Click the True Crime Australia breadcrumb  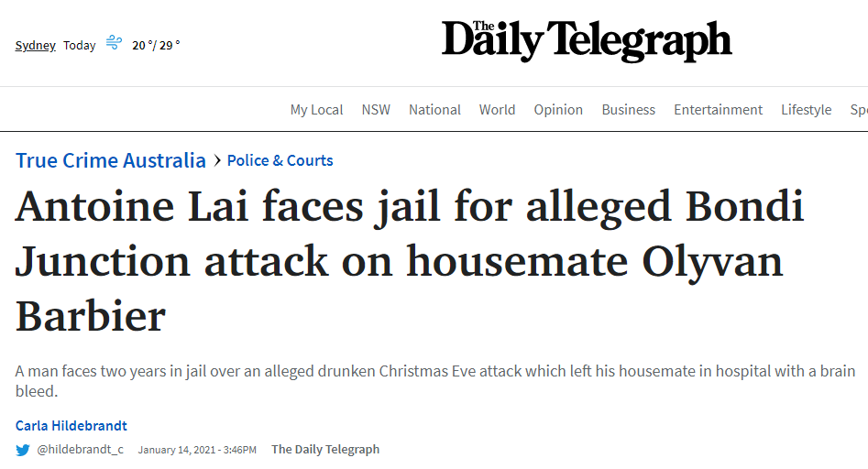pyautogui.click(x=111, y=160)
